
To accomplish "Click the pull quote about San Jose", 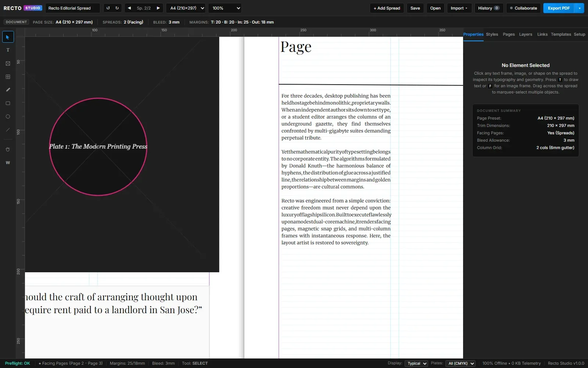I will click(x=114, y=303).
